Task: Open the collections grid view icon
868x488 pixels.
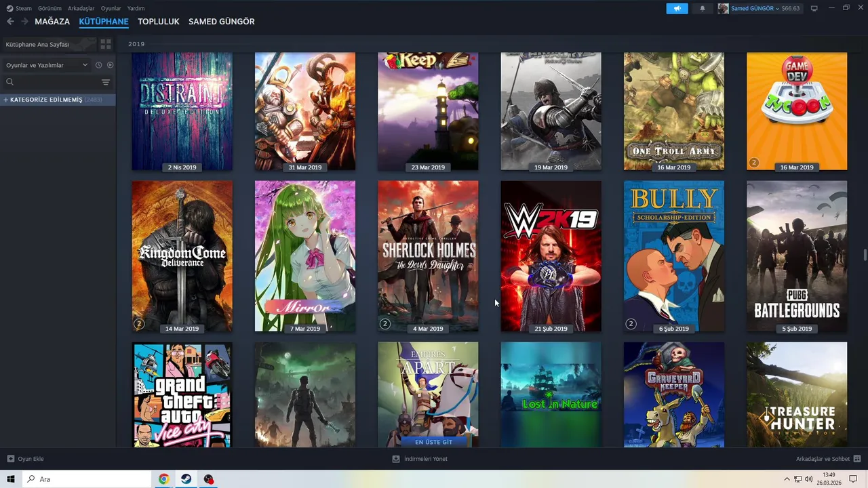Action: tap(106, 44)
